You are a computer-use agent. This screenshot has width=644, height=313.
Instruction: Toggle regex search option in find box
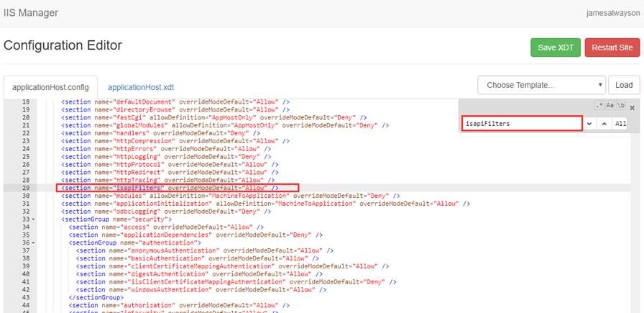click(x=599, y=106)
